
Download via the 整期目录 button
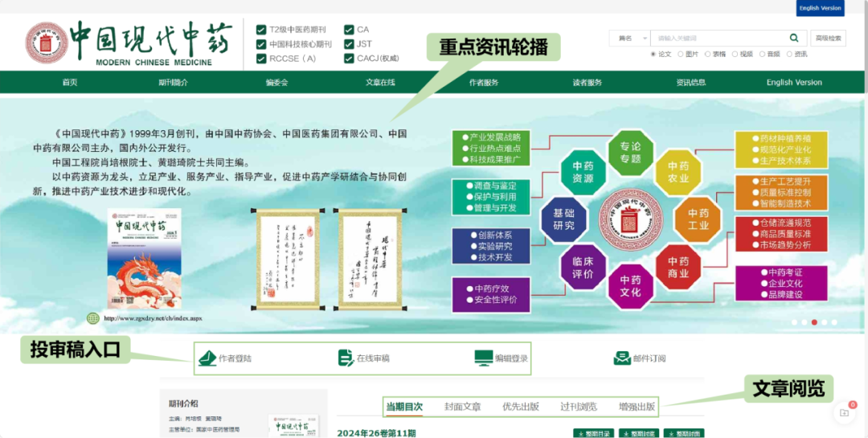coord(594,433)
